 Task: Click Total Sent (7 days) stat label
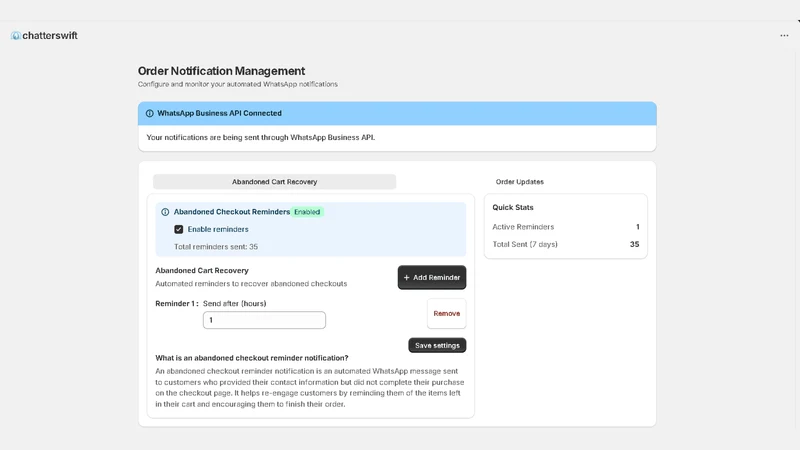525,244
